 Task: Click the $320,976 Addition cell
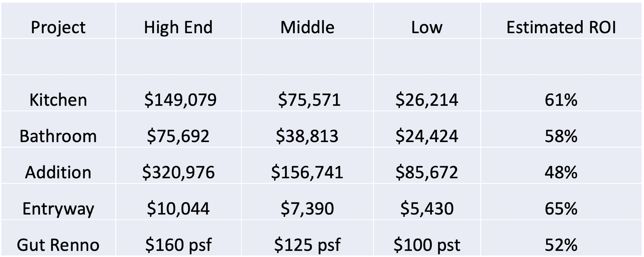point(178,172)
